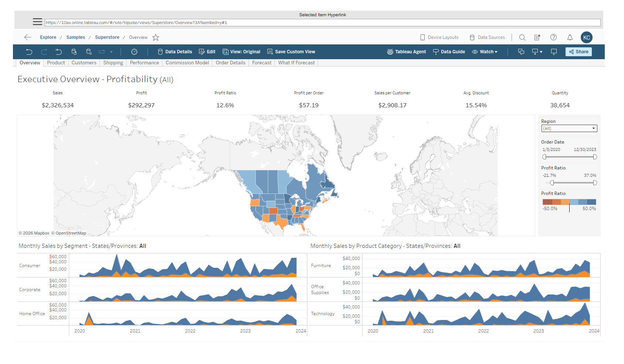624x364 pixels.
Task: Open the Customers sheet tab
Action: point(84,63)
